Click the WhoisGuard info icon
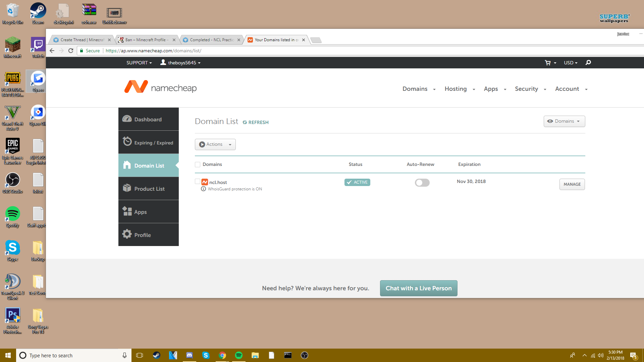 pos(203,189)
